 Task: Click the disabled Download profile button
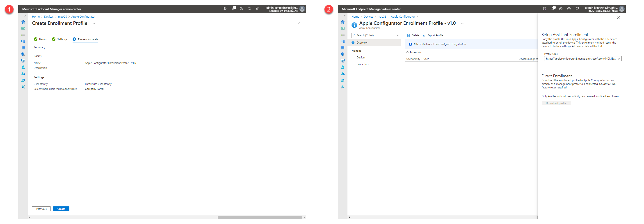tap(556, 103)
